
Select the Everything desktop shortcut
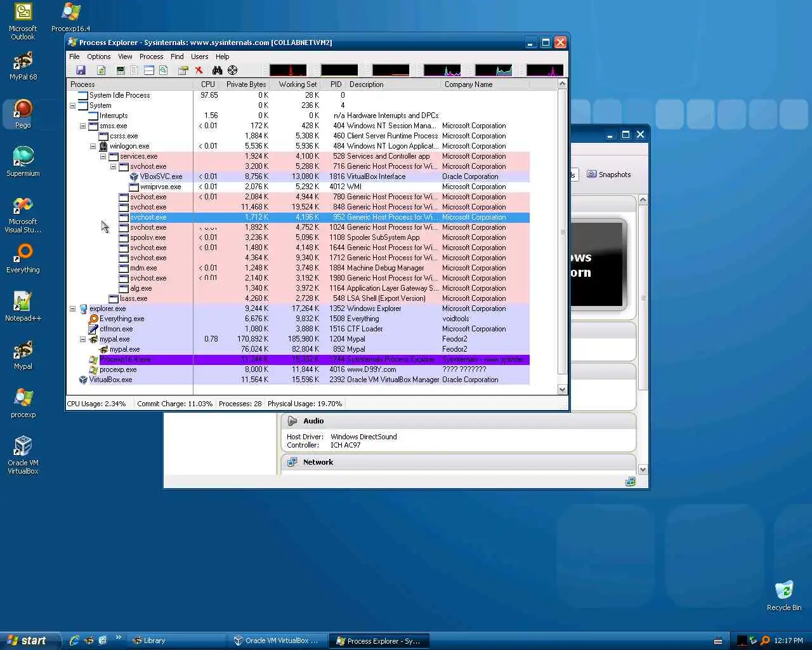(x=23, y=259)
